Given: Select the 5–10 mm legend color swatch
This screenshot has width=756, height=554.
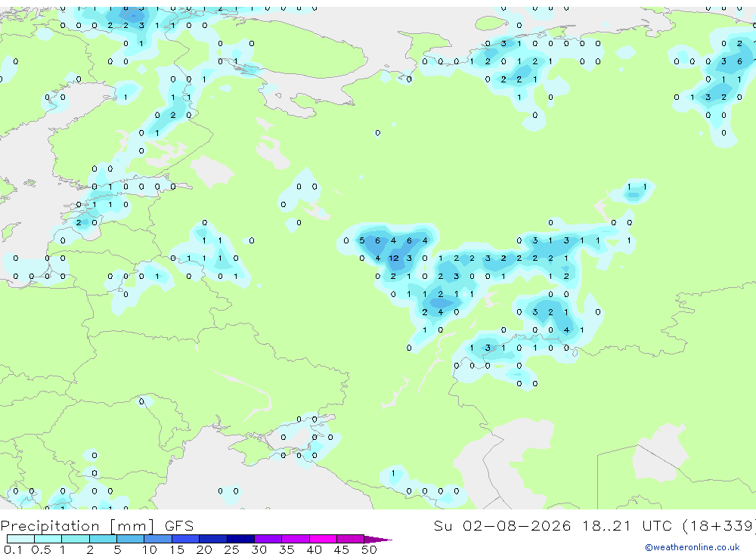Looking at the screenshot, I should [x=131, y=539].
